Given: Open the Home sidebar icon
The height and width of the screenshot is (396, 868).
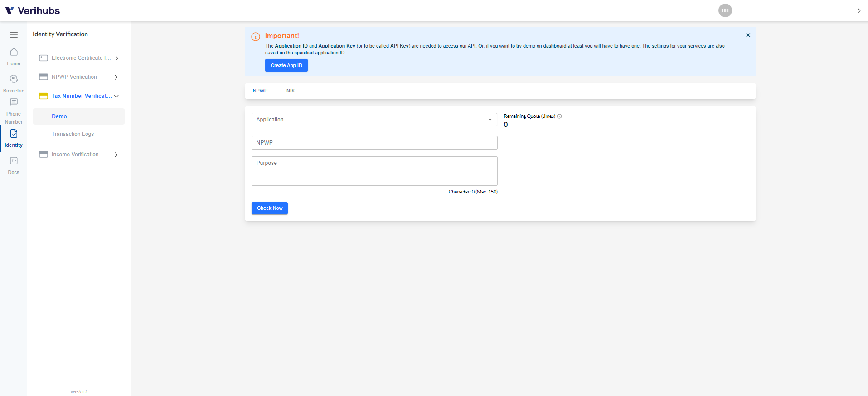Looking at the screenshot, I should pyautogui.click(x=14, y=52).
